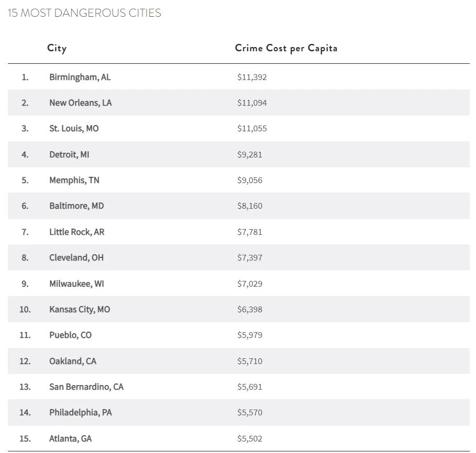Click the Detroit, MI city cell
Screen dimensions: 476x453
[69, 154]
